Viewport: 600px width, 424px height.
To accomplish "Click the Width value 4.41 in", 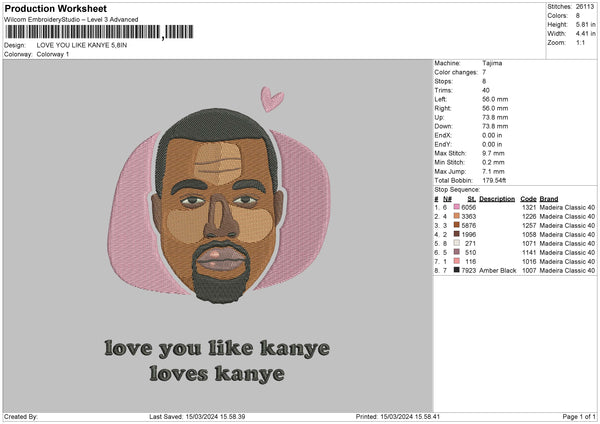I will (x=585, y=34).
